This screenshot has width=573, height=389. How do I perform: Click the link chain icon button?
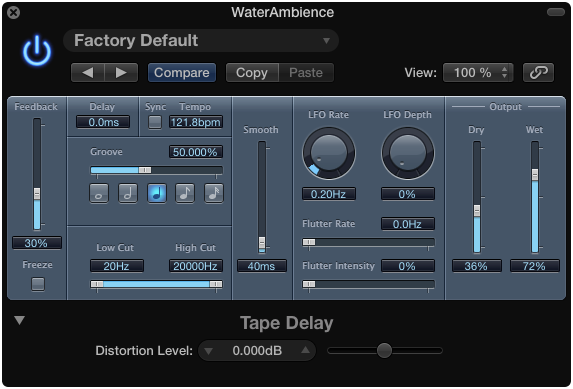point(538,72)
